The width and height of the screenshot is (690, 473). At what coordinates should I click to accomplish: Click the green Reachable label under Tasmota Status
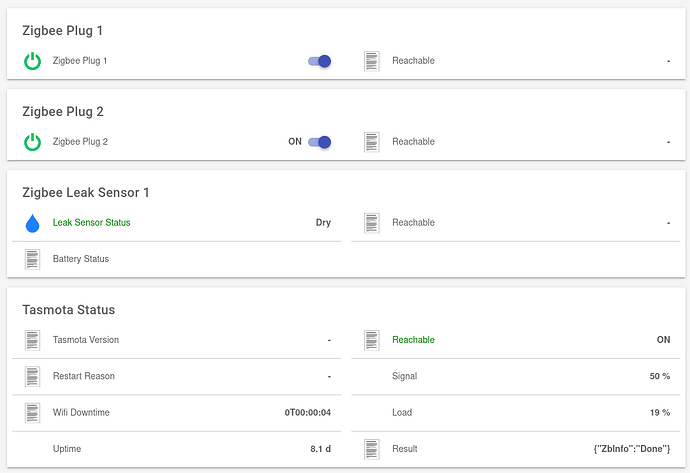pos(413,340)
